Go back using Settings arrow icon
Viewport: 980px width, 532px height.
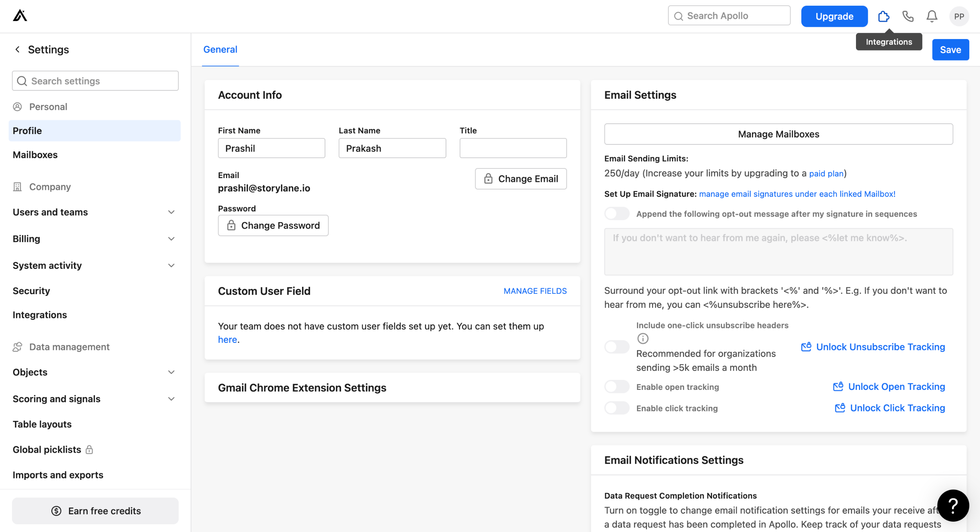click(x=17, y=49)
